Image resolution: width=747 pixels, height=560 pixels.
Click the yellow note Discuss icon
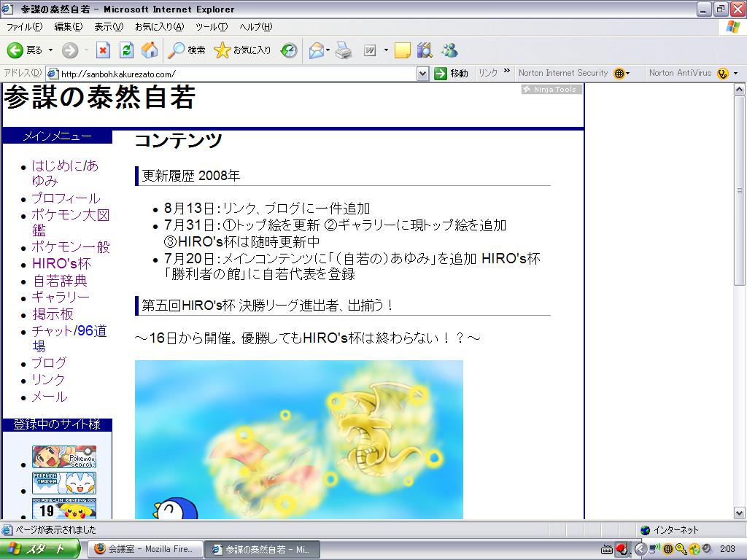[403, 50]
